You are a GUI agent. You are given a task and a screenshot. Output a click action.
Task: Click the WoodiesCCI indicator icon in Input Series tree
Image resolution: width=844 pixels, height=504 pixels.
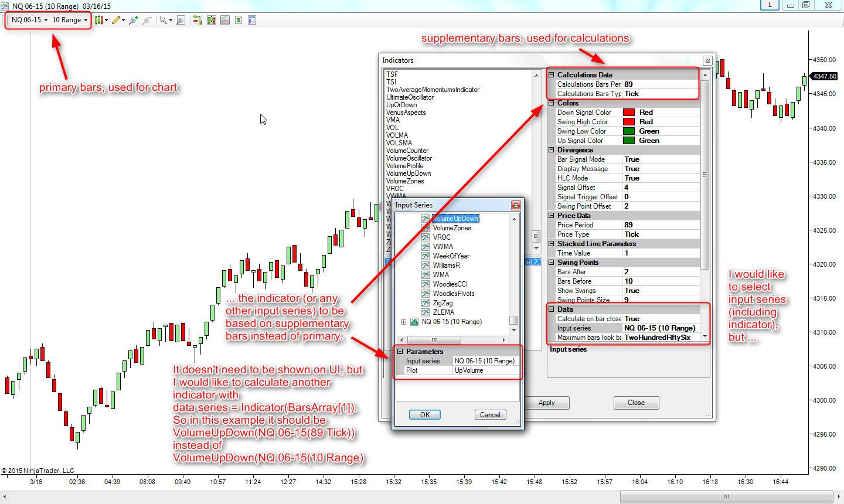tap(426, 284)
